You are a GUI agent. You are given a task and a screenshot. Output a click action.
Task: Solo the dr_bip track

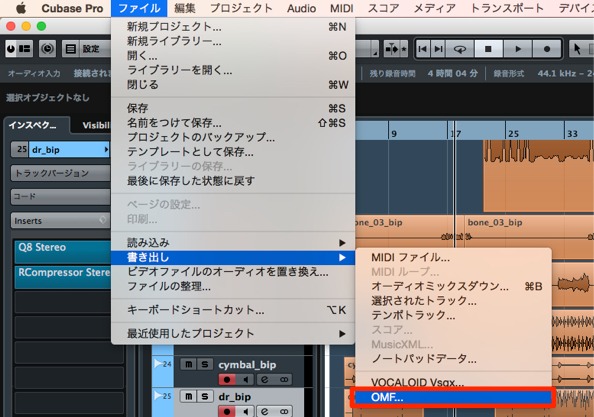[205, 397]
